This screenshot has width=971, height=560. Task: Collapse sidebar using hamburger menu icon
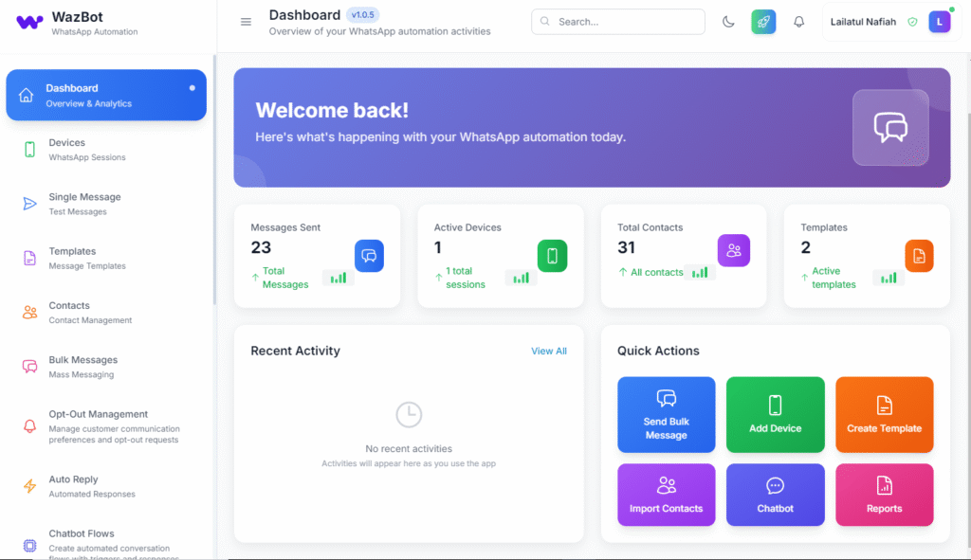246,22
